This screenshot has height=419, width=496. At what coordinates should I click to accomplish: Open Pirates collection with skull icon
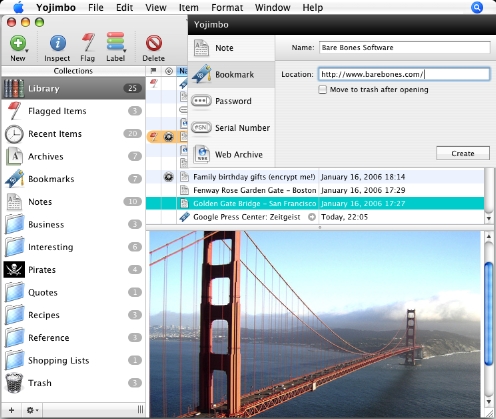(x=73, y=270)
